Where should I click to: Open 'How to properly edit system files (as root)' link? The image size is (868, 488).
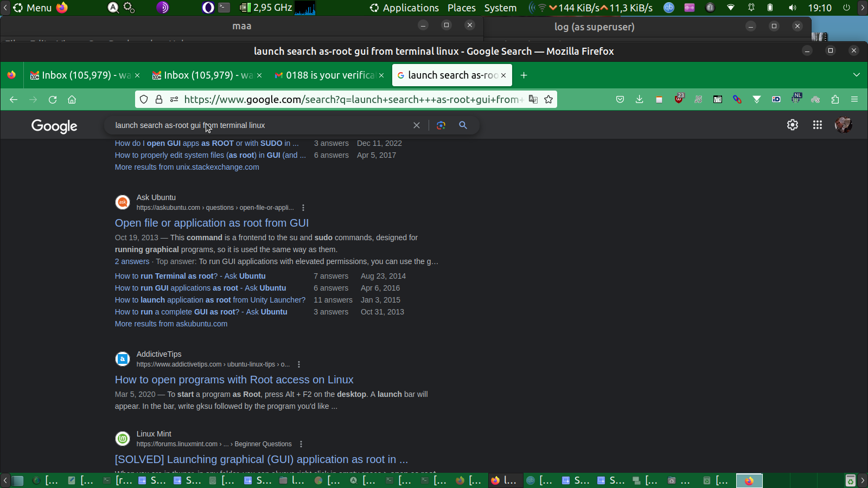(210, 155)
